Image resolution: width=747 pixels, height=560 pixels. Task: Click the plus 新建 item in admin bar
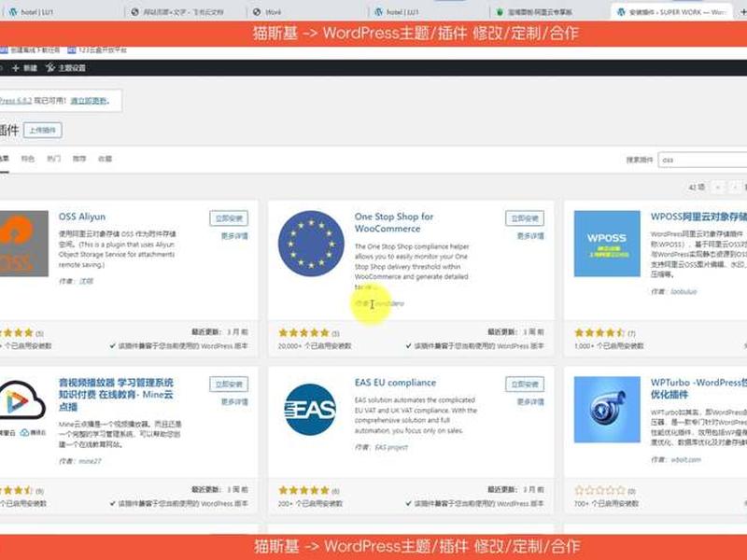coord(24,68)
